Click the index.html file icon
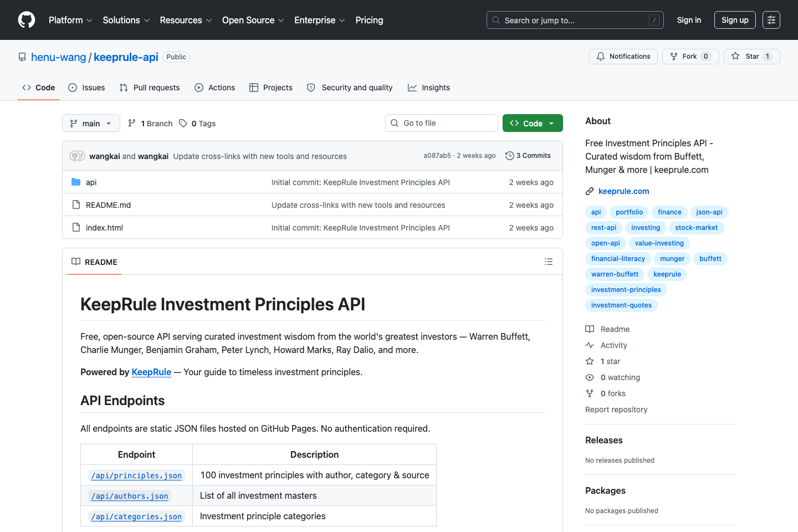 [76, 227]
